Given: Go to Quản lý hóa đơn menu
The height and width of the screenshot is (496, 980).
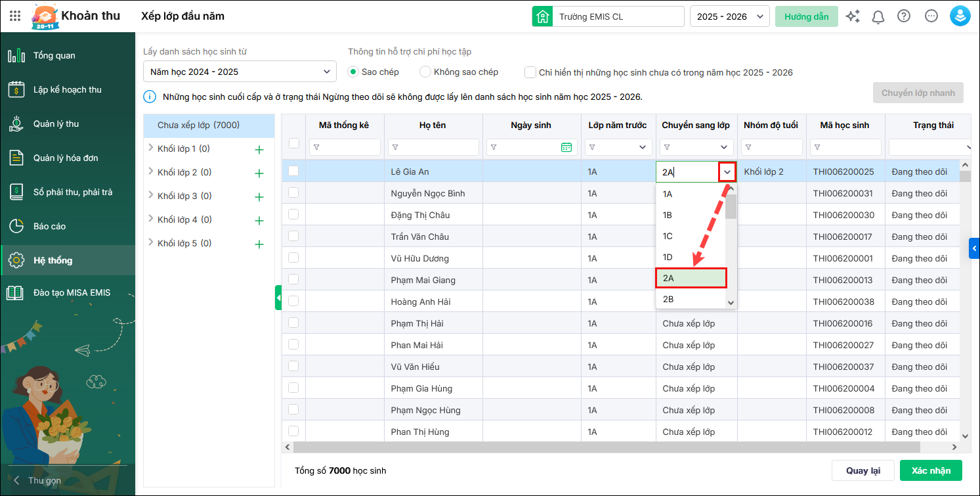Looking at the screenshot, I should click(x=66, y=158).
